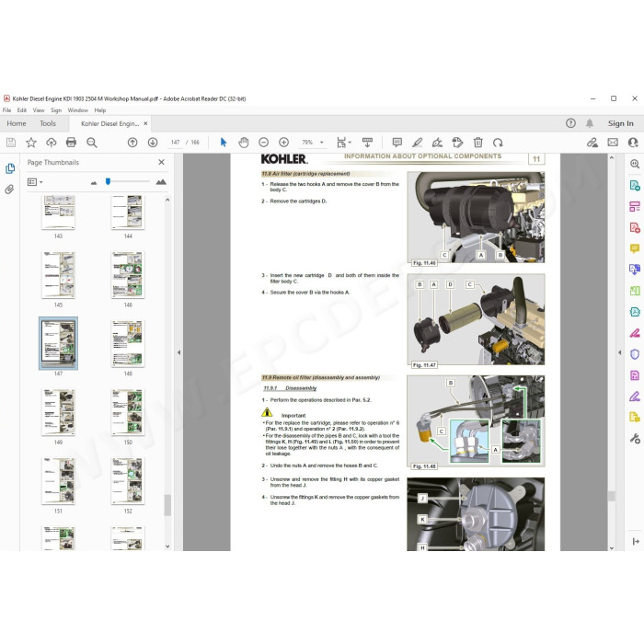Screen dimensions: 644x644
Task: Zoom out with the minus icon
Action: point(264,143)
